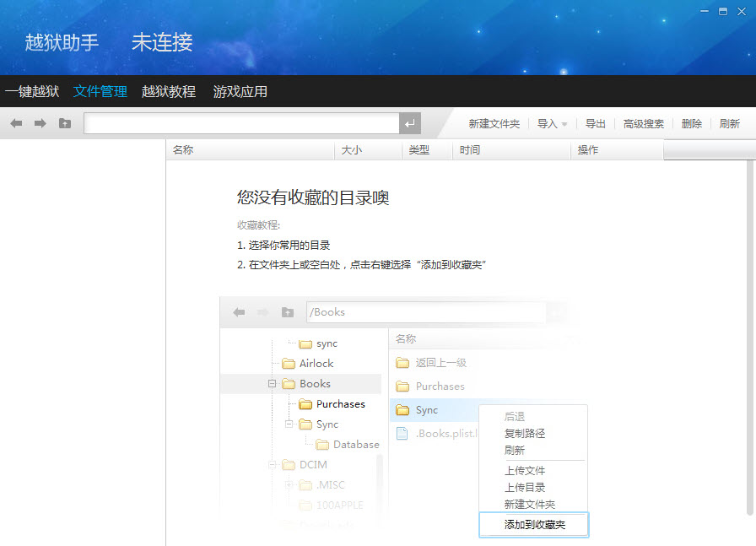Expand the DCIM folder node
Viewport: 756px width, 546px height.
coord(271,464)
